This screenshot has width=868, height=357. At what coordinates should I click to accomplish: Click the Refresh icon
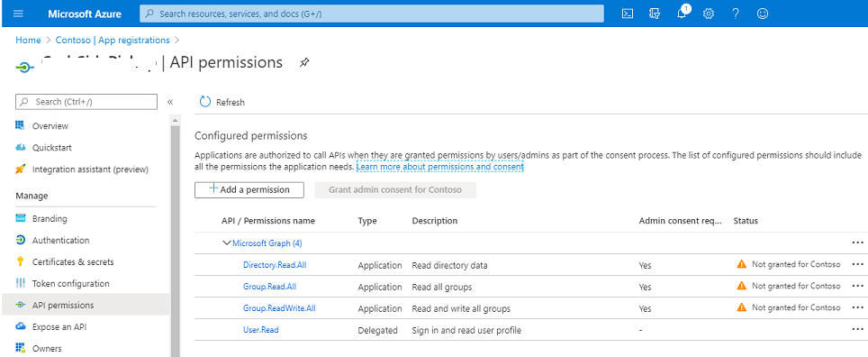coord(205,102)
